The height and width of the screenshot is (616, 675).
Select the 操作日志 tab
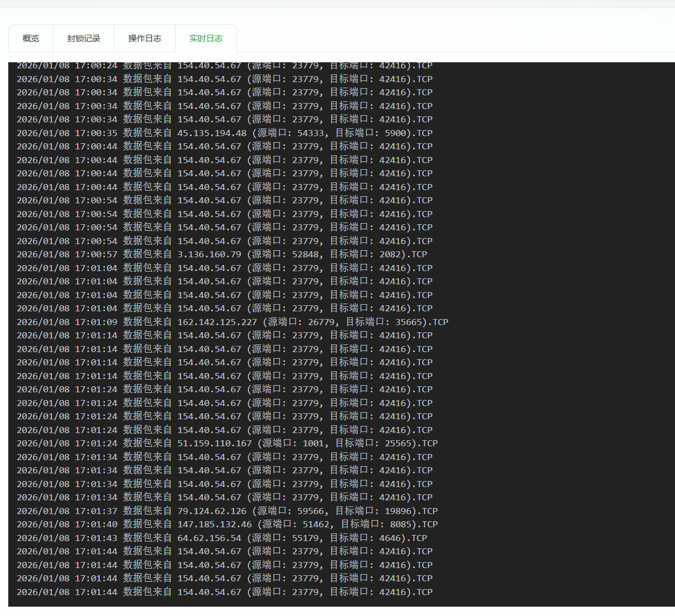[x=144, y=39]
